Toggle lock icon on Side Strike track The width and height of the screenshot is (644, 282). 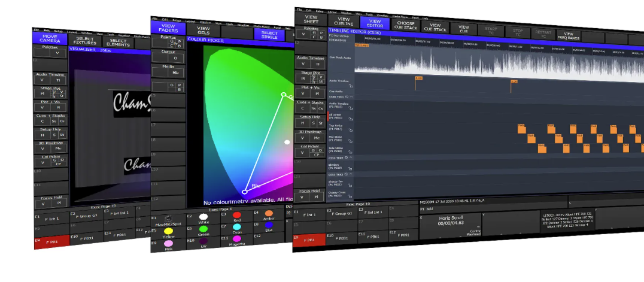click(x=351, y=151)
